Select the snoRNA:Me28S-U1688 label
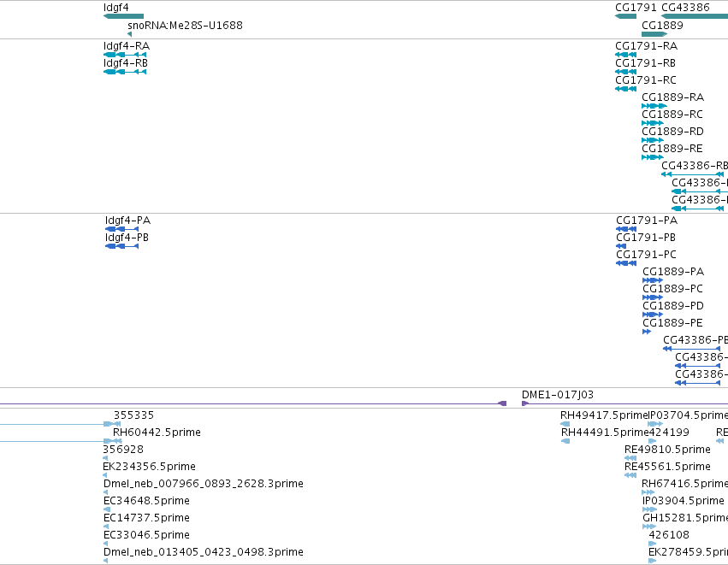The width and height of the screenshot is (728, 565). point(185,26)
